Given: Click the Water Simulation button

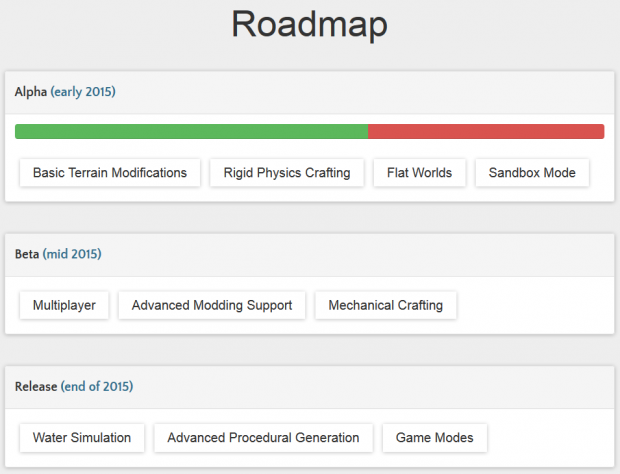Looking at the screenshot, I should pyautogui.click(x=82, y=438).
